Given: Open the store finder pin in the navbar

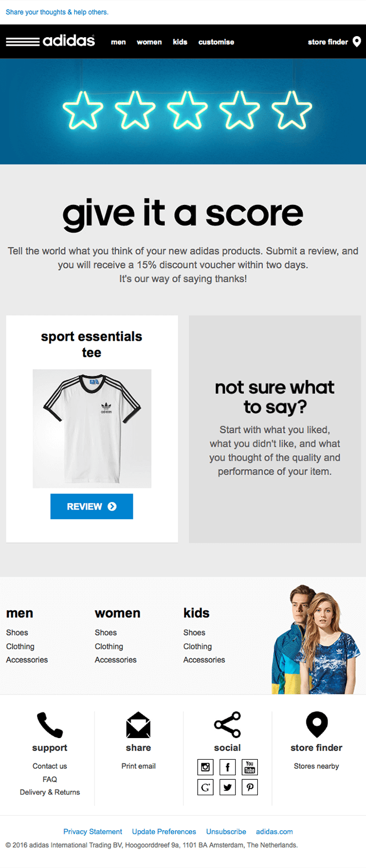Looking at the screenshot, I should tap(357, 41).
